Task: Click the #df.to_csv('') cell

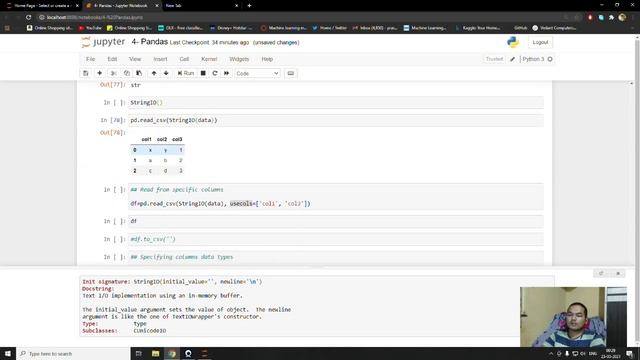Action: point(336,239)
